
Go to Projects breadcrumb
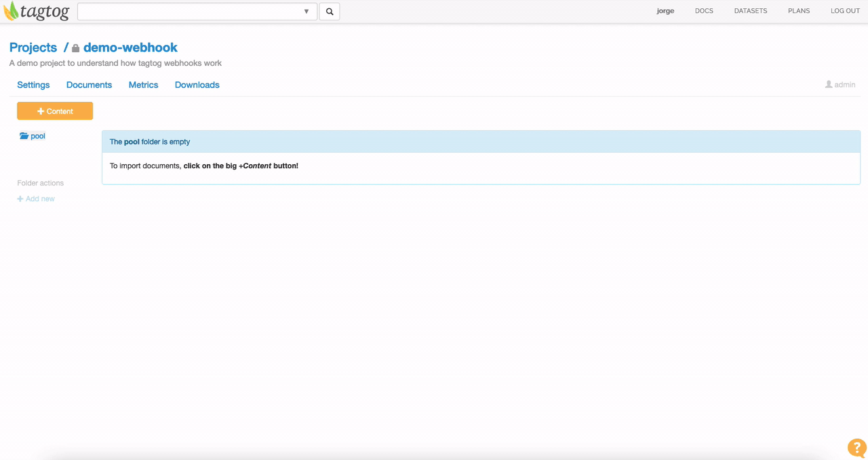pyautogui.click(x=33, y=47)
